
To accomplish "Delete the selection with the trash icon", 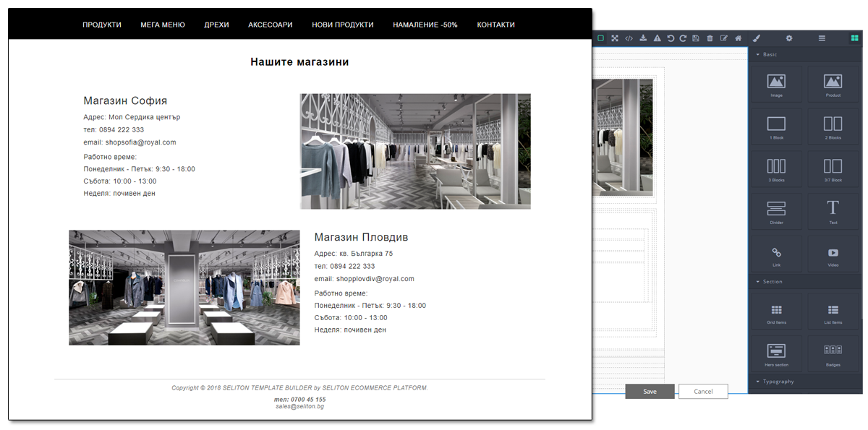I will point(710,38).
